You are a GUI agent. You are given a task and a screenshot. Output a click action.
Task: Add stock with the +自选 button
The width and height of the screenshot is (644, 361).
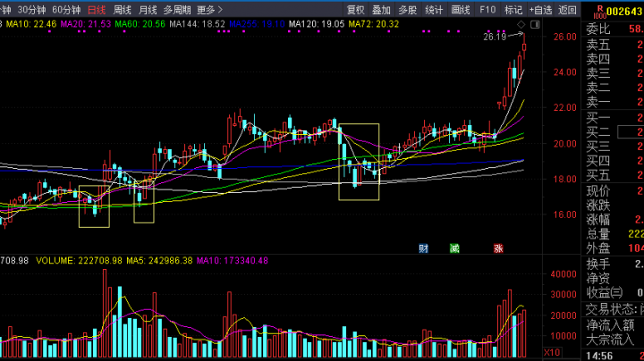coord(540,10)
